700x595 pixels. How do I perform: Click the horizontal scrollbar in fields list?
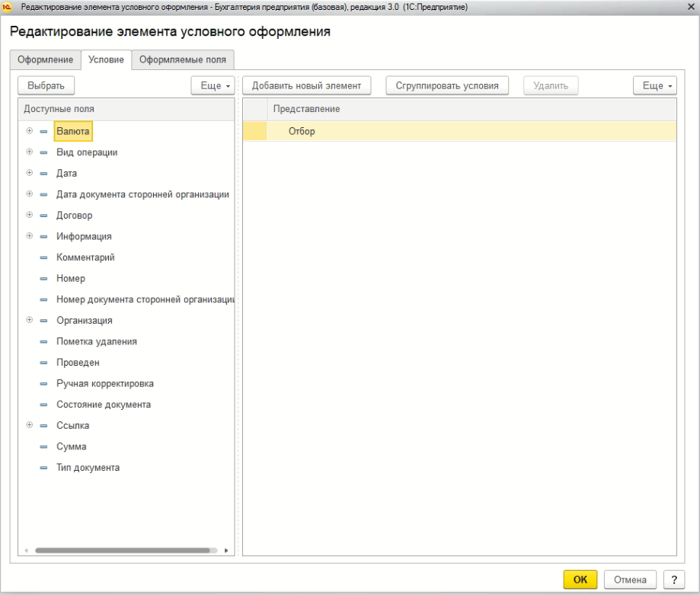[126, 549]
